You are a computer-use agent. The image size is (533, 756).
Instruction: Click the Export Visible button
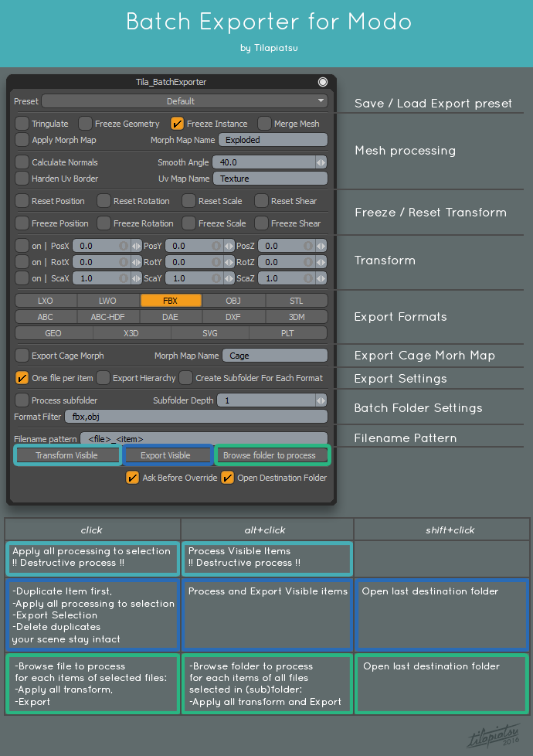[166, 455]
